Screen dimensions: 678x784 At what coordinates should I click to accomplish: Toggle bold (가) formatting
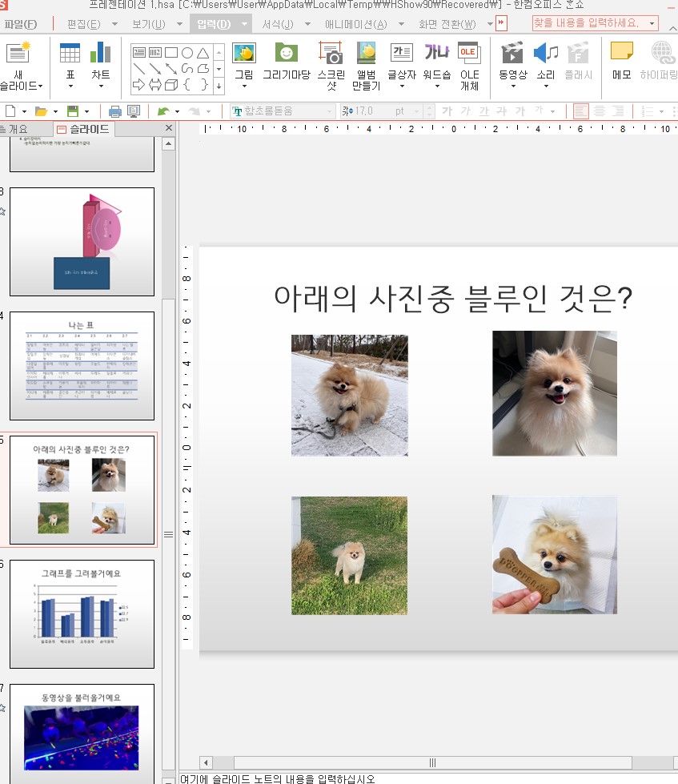[x=447, y=111]
